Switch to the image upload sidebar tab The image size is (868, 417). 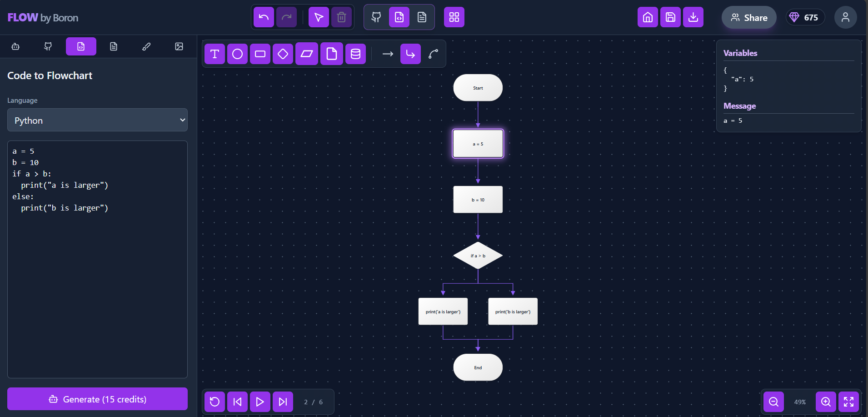click(x=179, y=46)
